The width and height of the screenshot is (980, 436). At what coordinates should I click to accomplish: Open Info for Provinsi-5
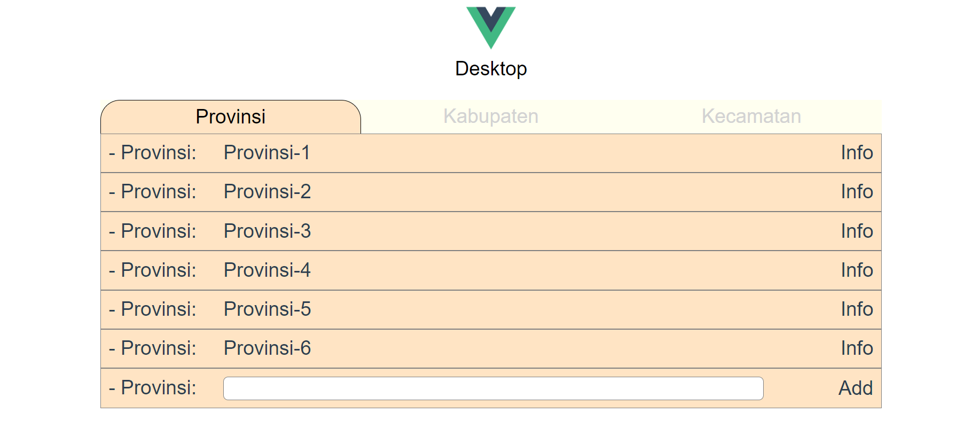pos(856,309)
